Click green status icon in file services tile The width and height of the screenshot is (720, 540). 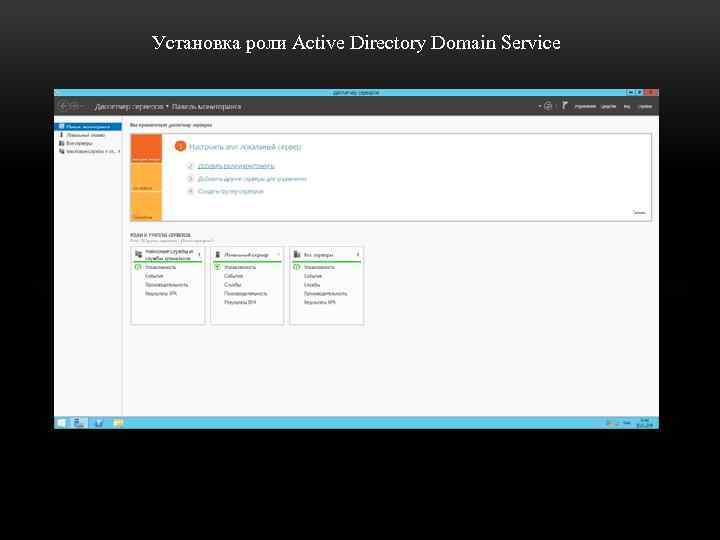138,267
